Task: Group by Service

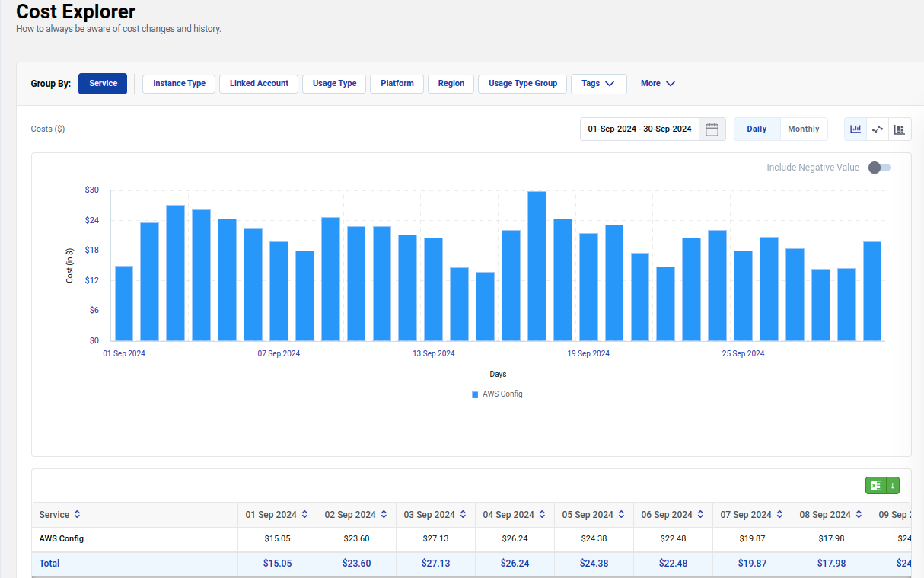Action: [103, 84]
